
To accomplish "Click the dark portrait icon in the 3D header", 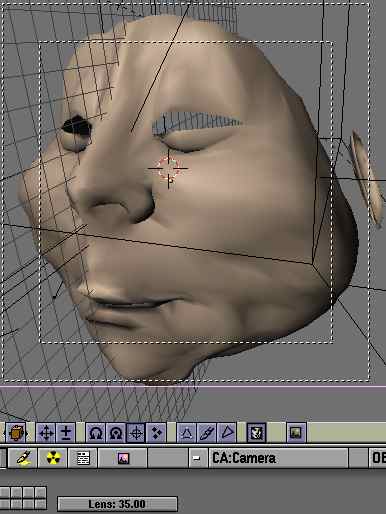I will click(x=256, y=433).
